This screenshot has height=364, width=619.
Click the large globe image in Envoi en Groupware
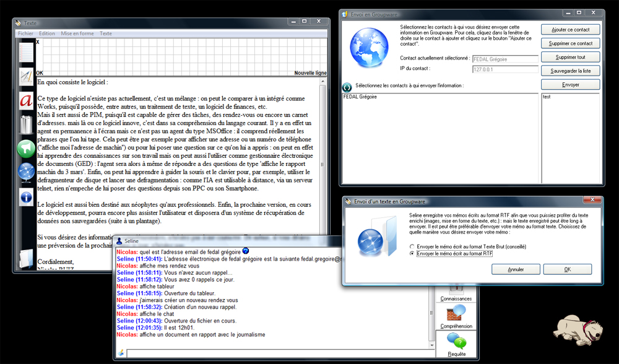coord(369,48)
